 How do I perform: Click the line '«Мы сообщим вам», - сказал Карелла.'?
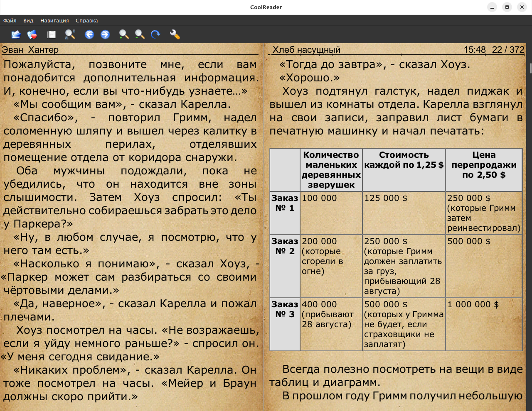[122, 105]
